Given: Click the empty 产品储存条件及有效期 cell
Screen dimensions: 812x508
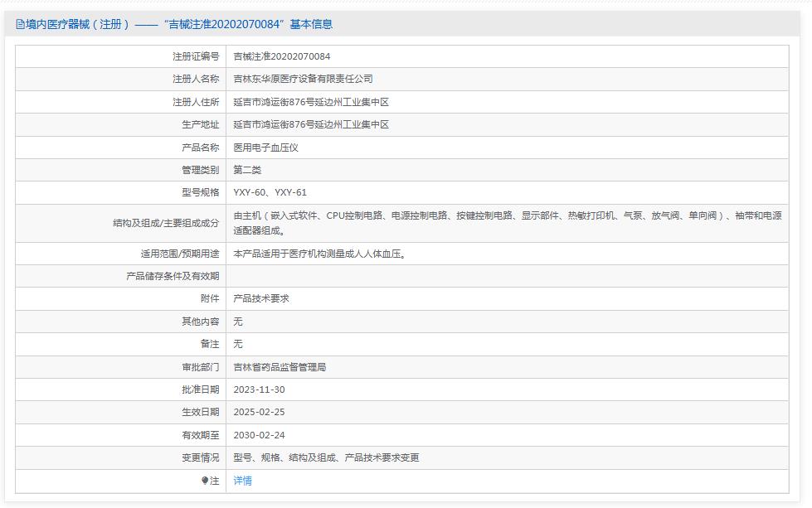Looking at the screenshot, I should click(x=415, y=277).
